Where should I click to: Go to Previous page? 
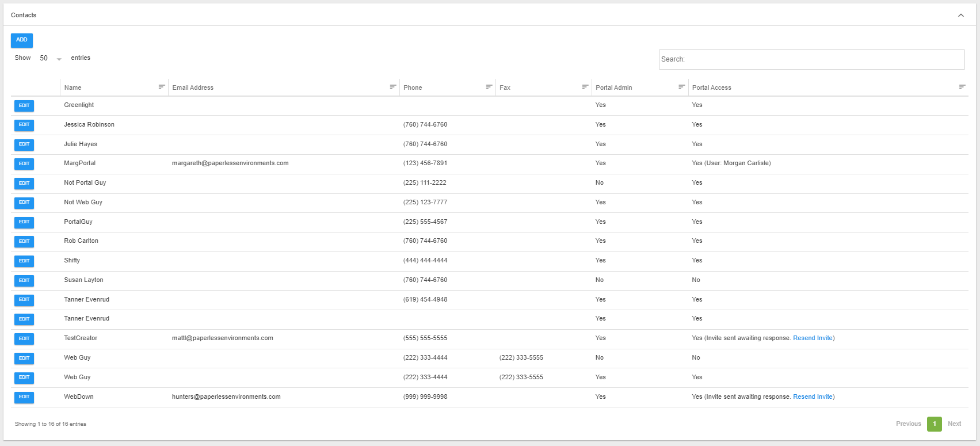click(908, 424)
